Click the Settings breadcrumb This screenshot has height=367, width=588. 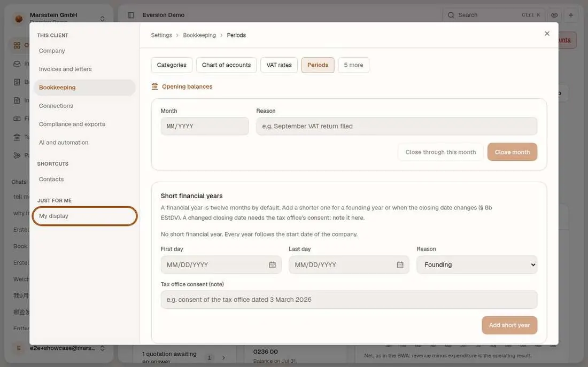coord(161,35)
